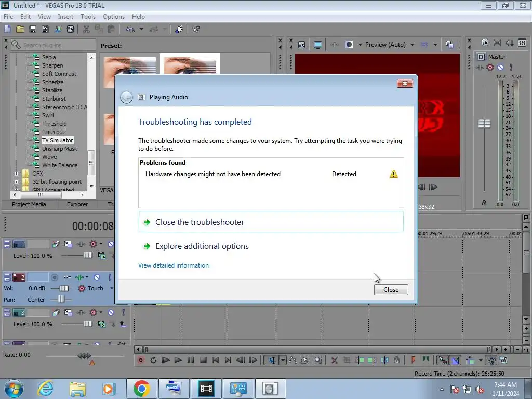Image resolution: width=532 pixels, height=399 pixels.
Task: Toggle Ignore Event Grouping icon
Action: click(x=504, y=360)
